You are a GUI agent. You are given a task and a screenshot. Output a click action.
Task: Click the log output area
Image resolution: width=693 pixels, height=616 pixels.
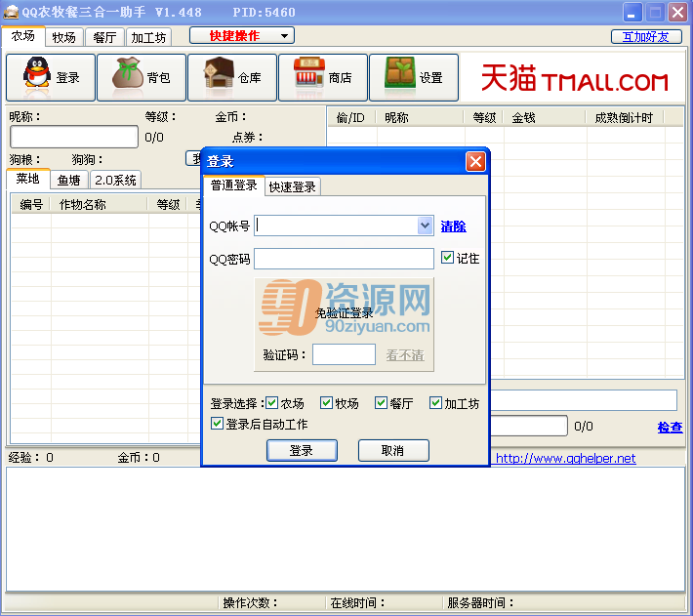346,529
